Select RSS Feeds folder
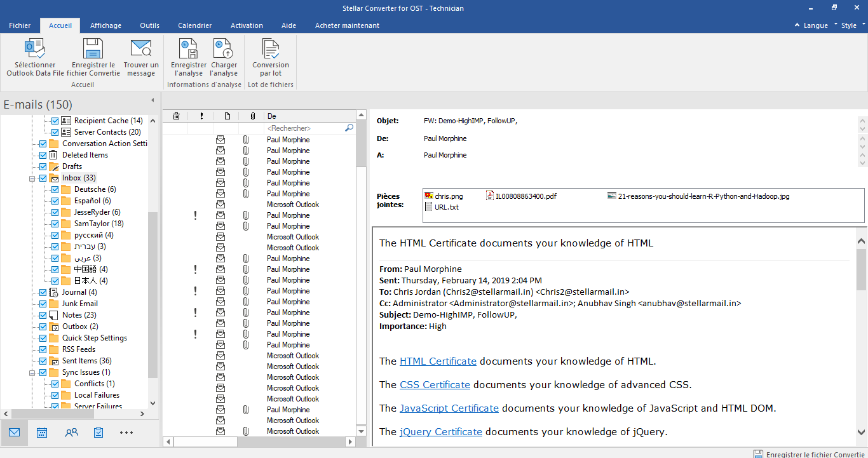 pos(78,349)
